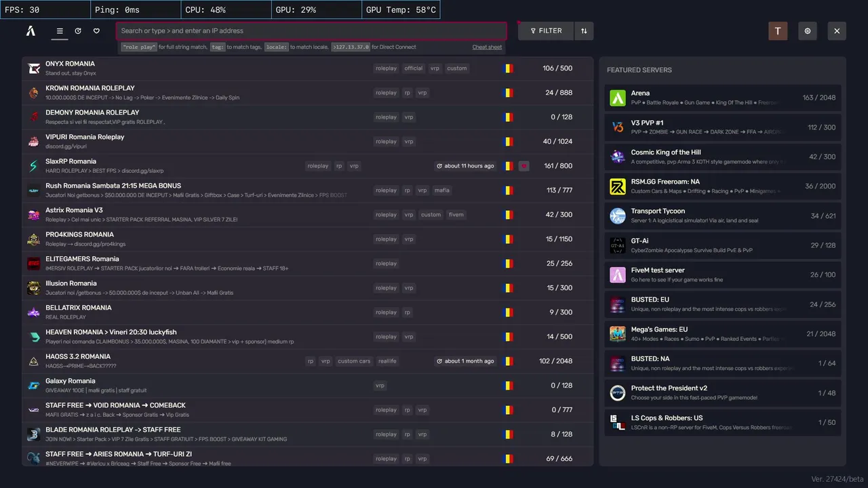
Task: Click the DEMONY ROMANIA ROLEPLAY server icon
Action: tap(34, 117)
